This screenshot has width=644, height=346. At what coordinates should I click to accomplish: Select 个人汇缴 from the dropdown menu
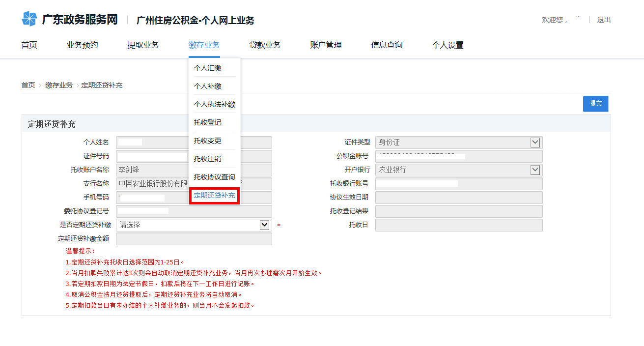pos(207,68)
